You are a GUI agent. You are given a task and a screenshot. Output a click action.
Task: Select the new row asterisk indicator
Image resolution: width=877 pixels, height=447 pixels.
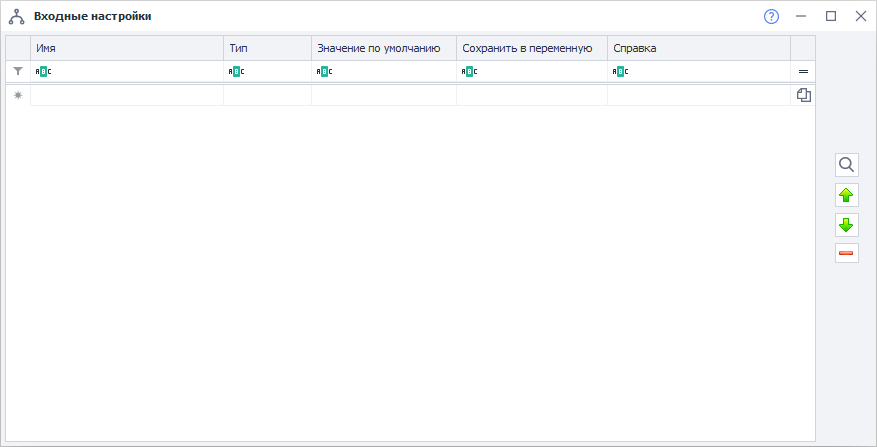point(18,95)
